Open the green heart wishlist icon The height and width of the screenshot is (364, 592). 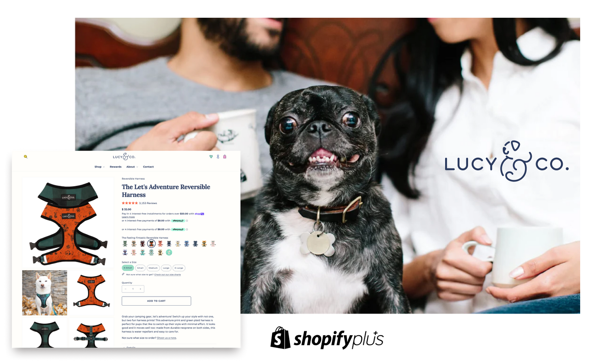211,157
